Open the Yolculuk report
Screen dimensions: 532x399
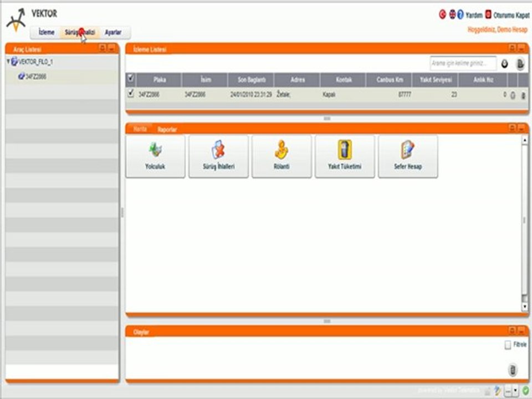tap(155, 156)
